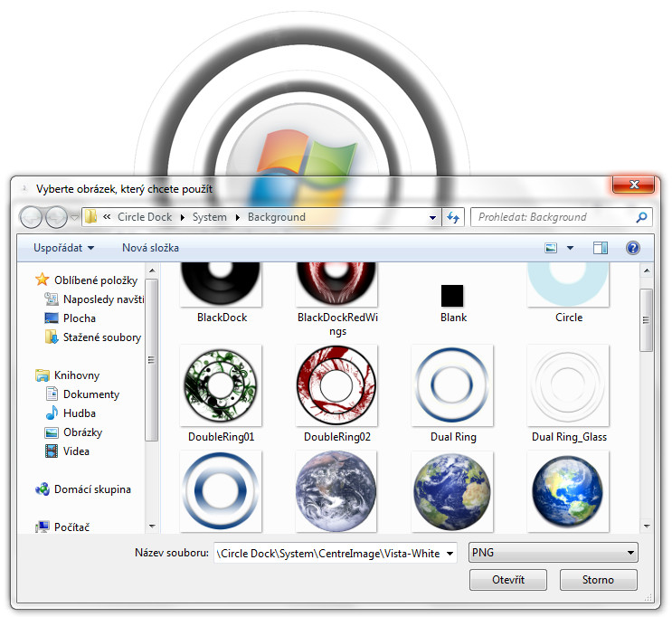Image resolution: width=672 pixels, height=617 pixels.
Task: Refresh the Background folder view
Action: click(x=453, y=217)
